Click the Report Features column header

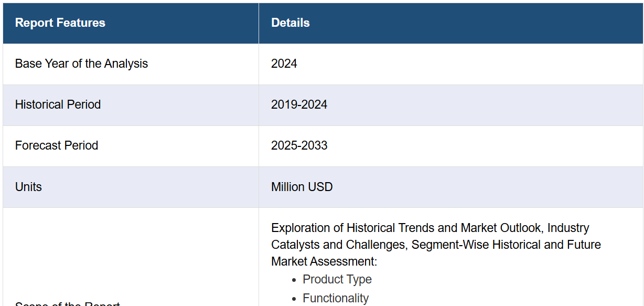pos(60,23)
